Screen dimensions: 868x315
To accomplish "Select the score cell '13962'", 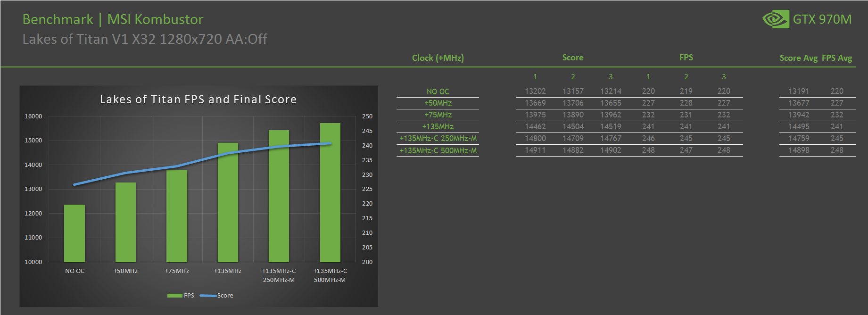I will (x=611, y=115).
